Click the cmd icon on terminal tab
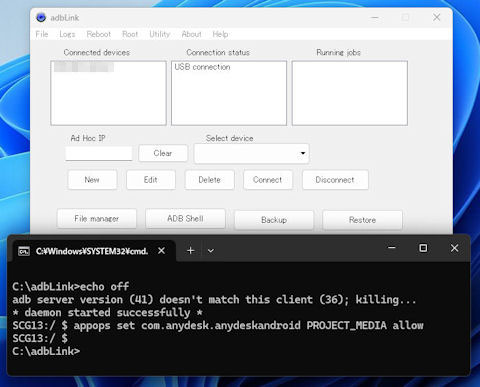The width and height of the screenshot is (480, 387). coord(24,251)
